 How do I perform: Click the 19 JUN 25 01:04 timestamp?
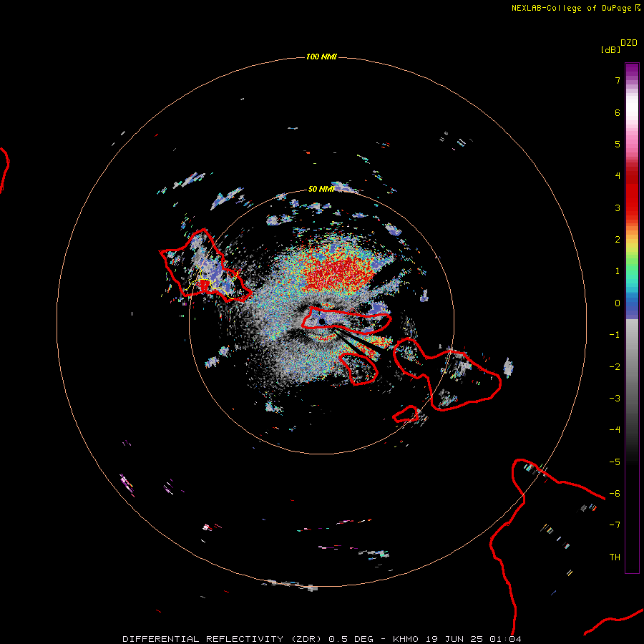[473, 639]
